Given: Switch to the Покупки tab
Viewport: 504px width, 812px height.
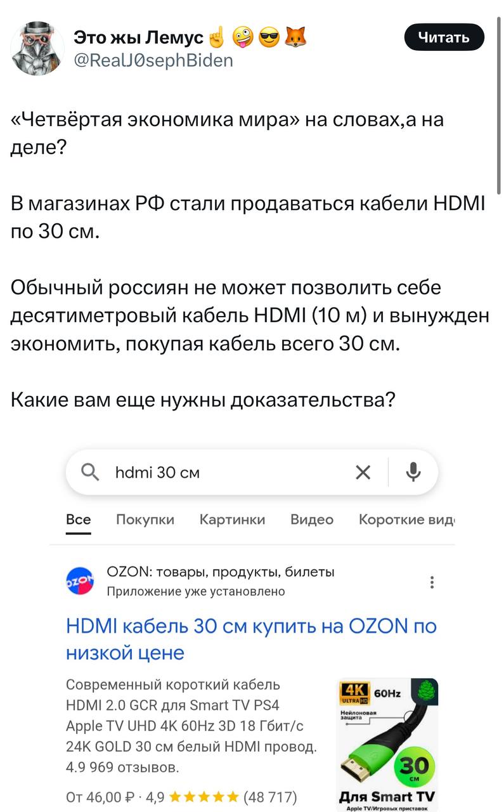Looking at the screenshot, I should [145, 520].
